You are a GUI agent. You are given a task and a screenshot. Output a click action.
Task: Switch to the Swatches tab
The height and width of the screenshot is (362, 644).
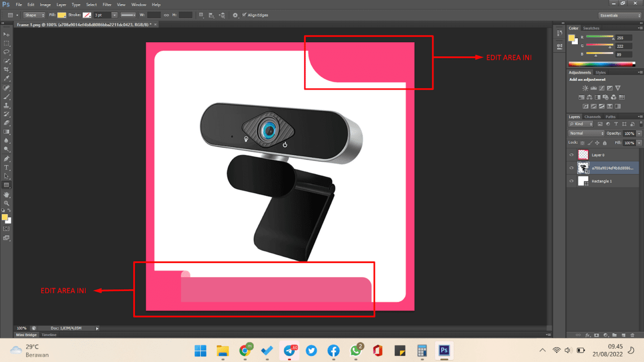coord(591,28)
